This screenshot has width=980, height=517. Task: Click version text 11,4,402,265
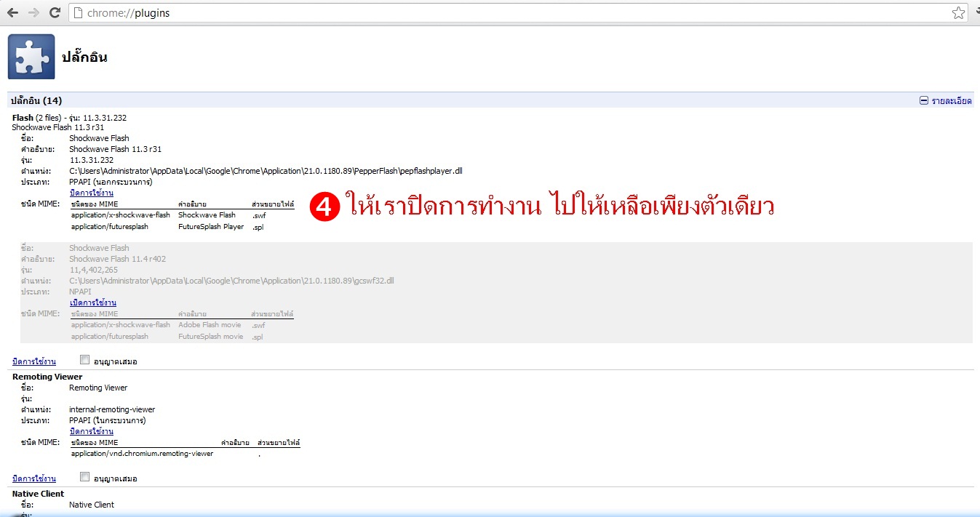point(93,270)
